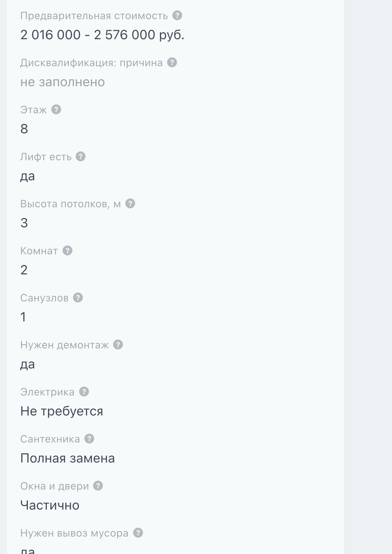The width and height of the screenshot is (392, 554).
Task: Open help icon beside Электрика
Action: tap(84, 392)
